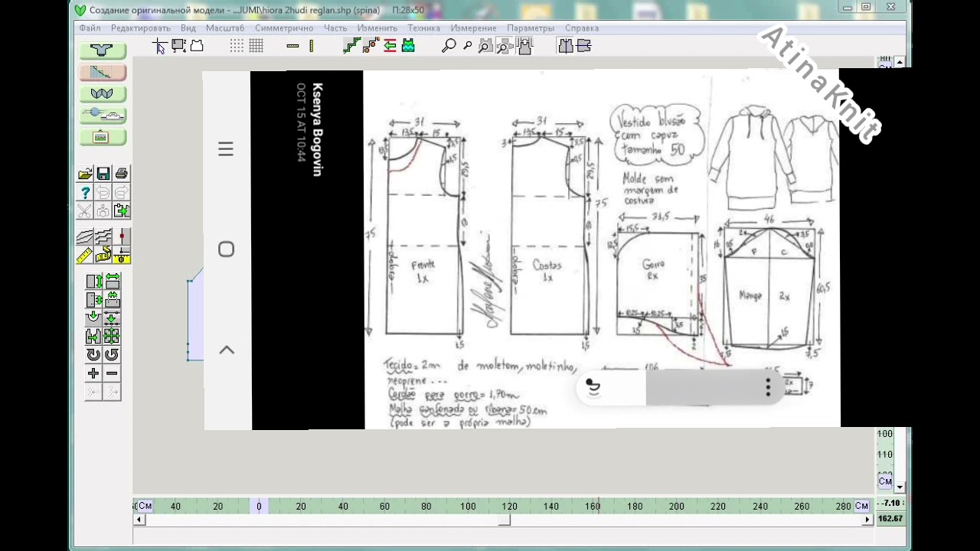Screen dimensions: 980x551
Task: Click the change piece height icon
Action: tap(93, 282)
